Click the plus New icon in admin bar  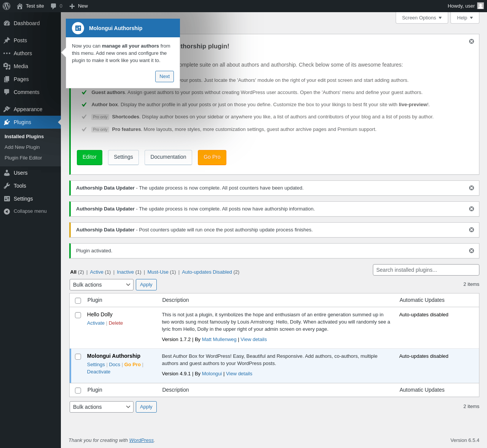(72, 6)
